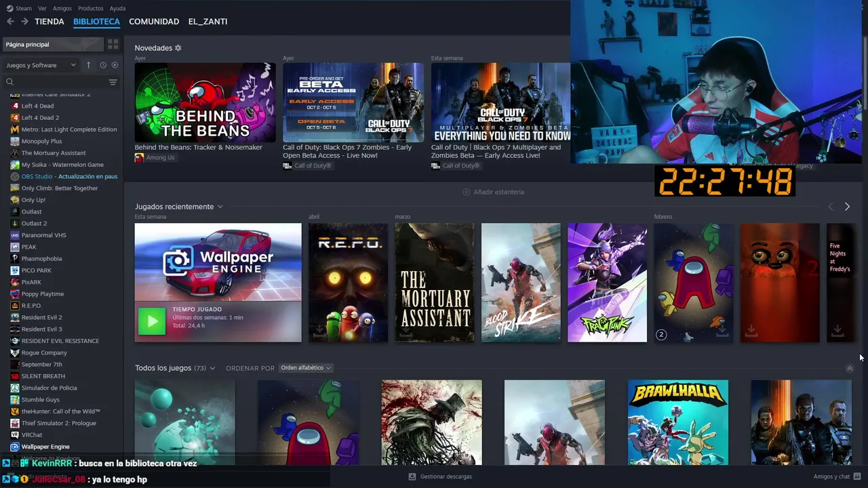The width and height of the screenshot is (868, 488).
Task: Select My Suika - Watermelon Game
Action: click(62, 165)
